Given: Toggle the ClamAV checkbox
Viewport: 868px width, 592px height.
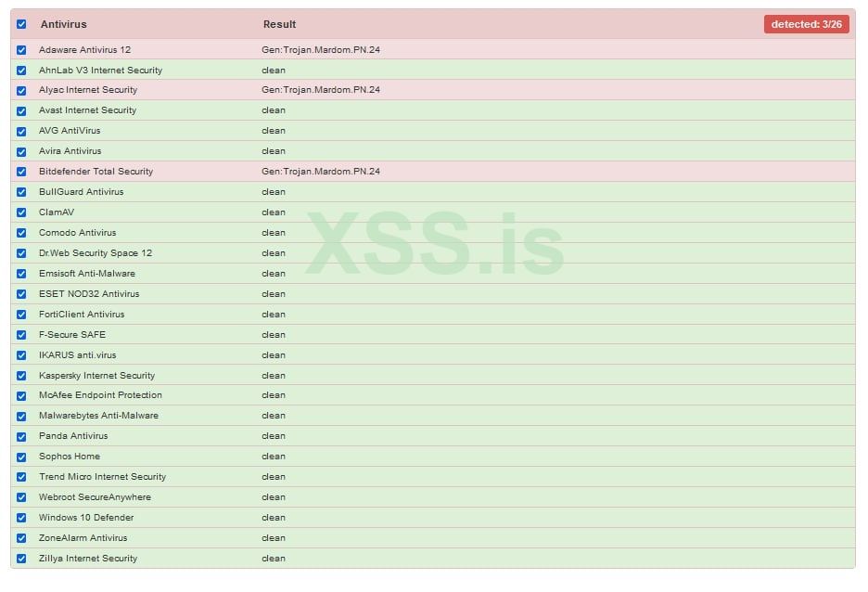Looking at the screenshot, I should point(21,212).
